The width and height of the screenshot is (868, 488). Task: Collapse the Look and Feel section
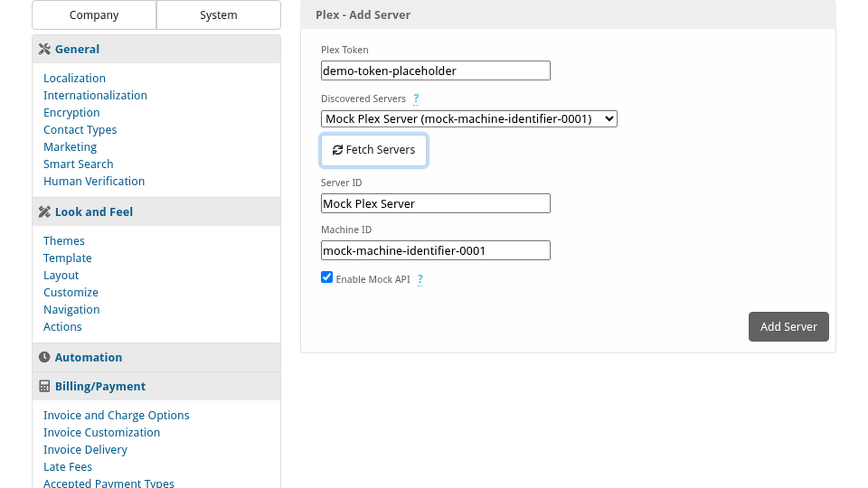point(156,212)
